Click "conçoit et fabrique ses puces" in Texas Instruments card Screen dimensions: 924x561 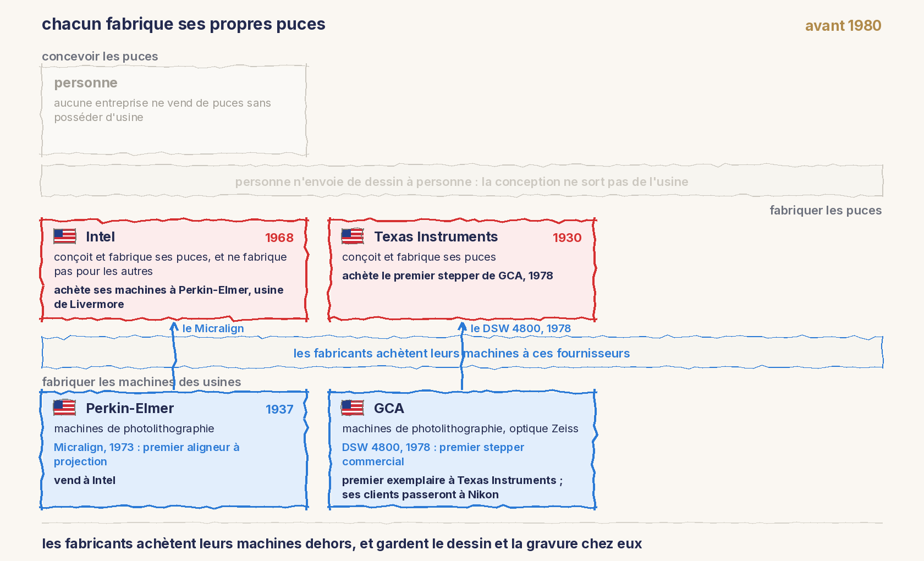[419, 257]
